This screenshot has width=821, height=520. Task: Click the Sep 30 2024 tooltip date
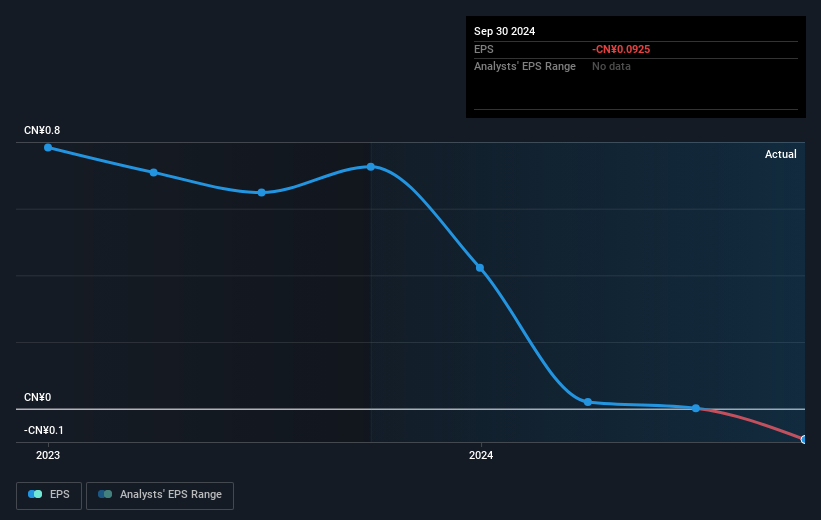[504, 31]
